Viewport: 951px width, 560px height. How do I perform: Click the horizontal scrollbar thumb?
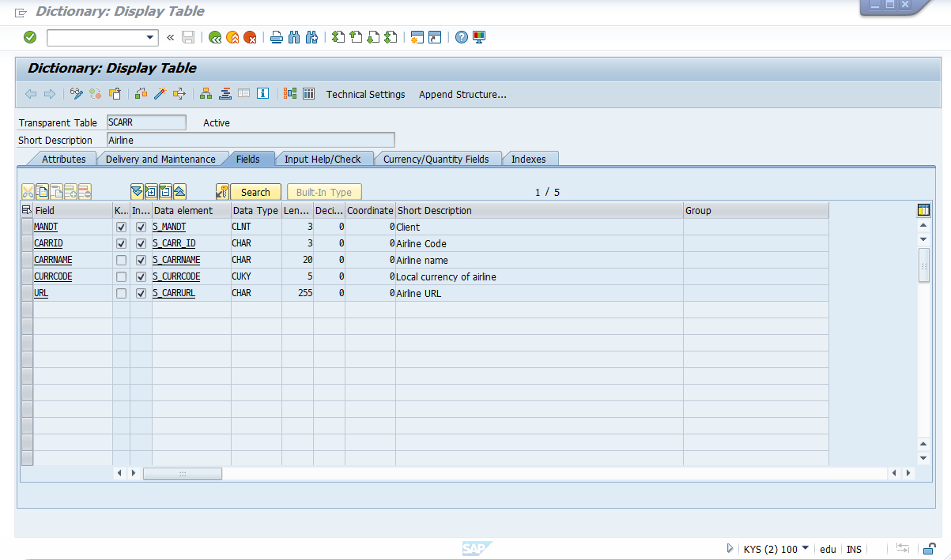(x=183, y=473)
